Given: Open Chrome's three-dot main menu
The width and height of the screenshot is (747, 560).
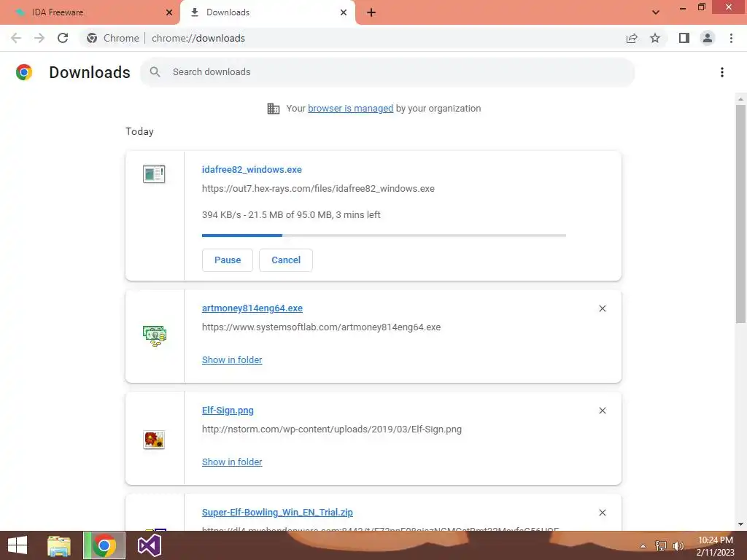Looking at the screenshot, I should pyautogui.click(x=731, y=38).
